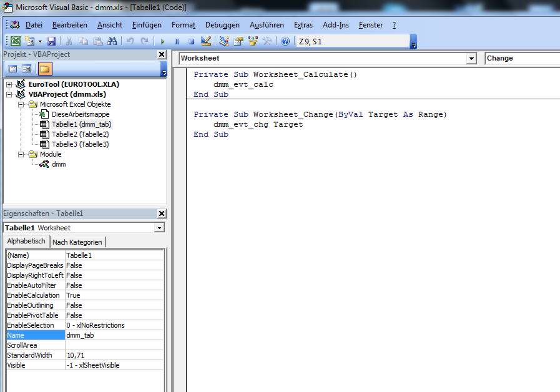Open the Project Explorer toolbar icon
Image resolution: width=560 pixels, height=392 pixels.
224,41
